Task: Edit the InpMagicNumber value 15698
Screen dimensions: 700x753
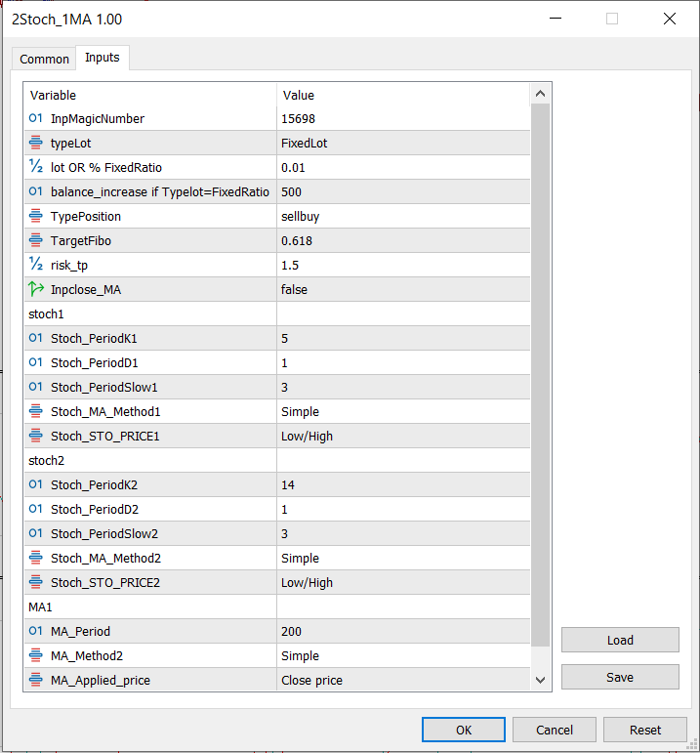Action: (402, 118)
